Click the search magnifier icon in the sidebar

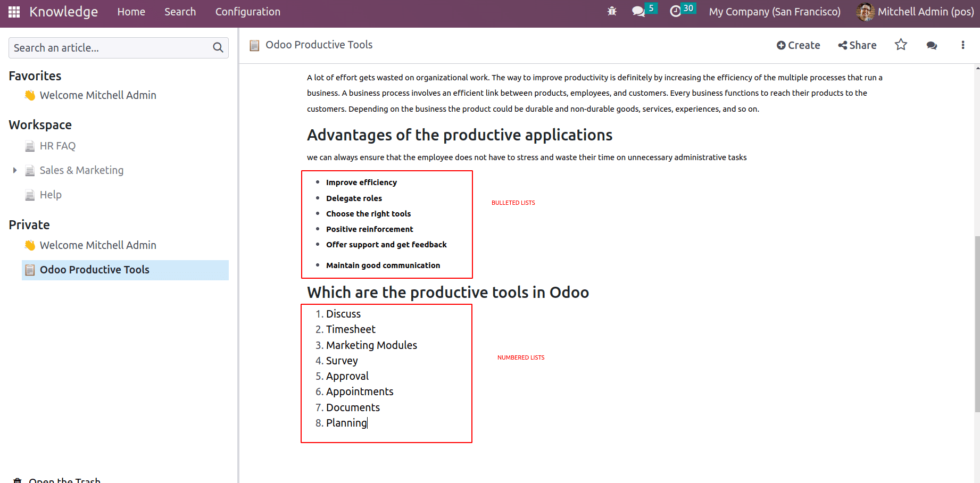(218, 48)
